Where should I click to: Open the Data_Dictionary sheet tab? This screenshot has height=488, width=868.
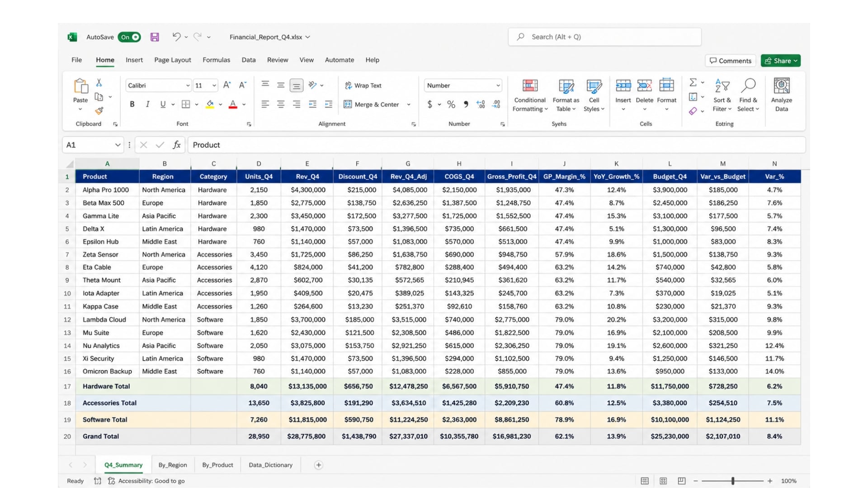[x=270, y=465]
